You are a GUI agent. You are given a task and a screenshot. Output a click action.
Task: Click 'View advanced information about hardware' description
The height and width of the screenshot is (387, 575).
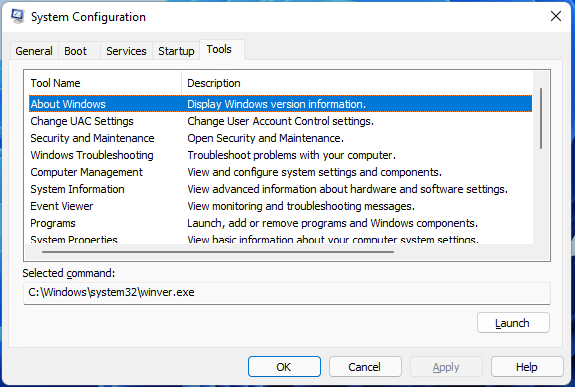[348, 189]
